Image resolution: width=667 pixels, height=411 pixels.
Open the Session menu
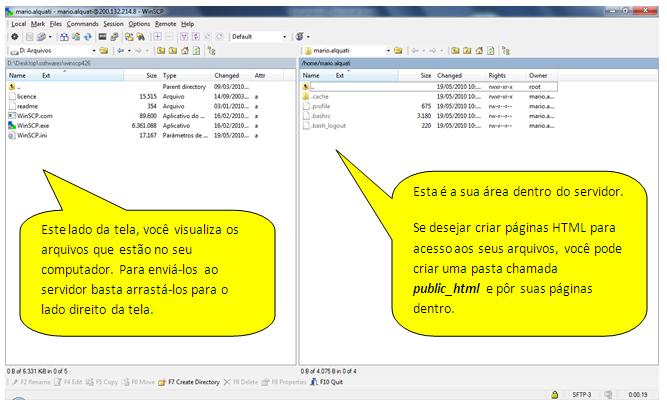coord(114,24)
